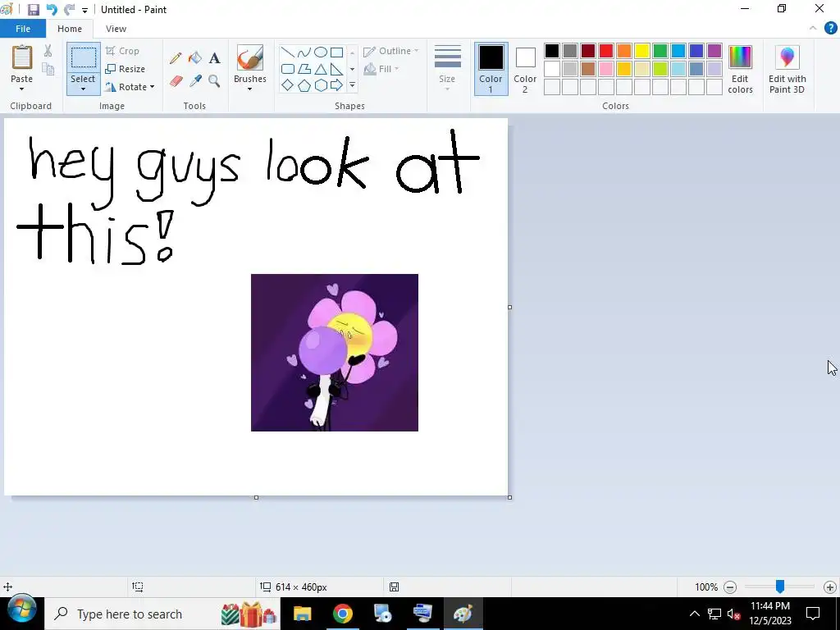Open Google Chrome from taskbar
The height and width of the screenshot is (630, 840).
(343, 614)
